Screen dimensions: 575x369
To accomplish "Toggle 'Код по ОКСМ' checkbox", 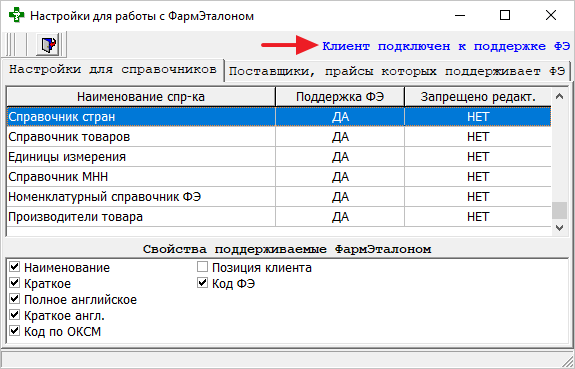I will pyautogui.click(x=15, y=331).
